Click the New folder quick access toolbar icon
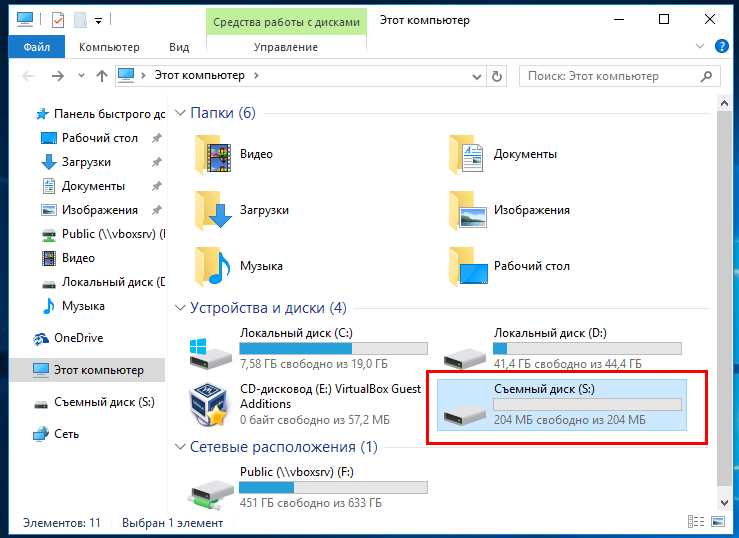This screenshot has height=538, width=739. tap(80, 20)
